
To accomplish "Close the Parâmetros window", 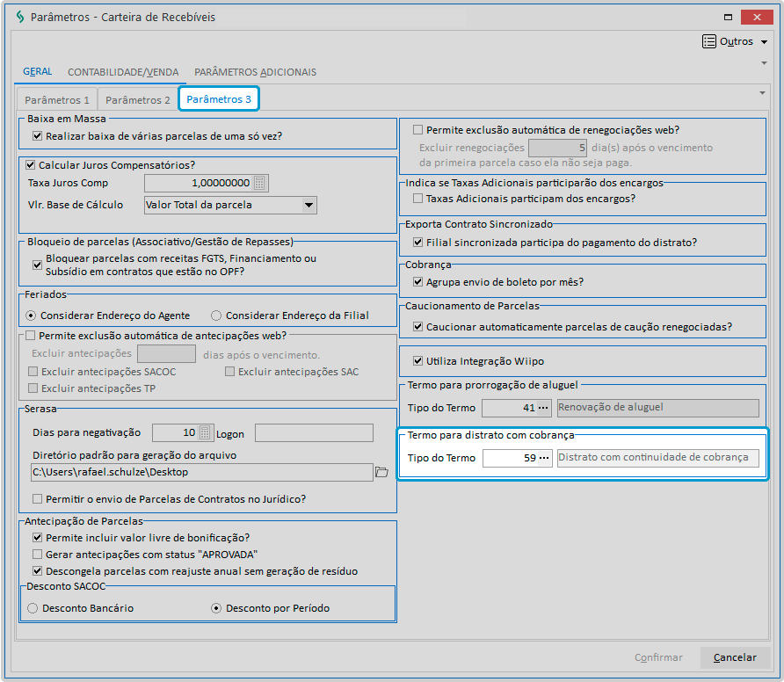I will click(x=757, y=17).
